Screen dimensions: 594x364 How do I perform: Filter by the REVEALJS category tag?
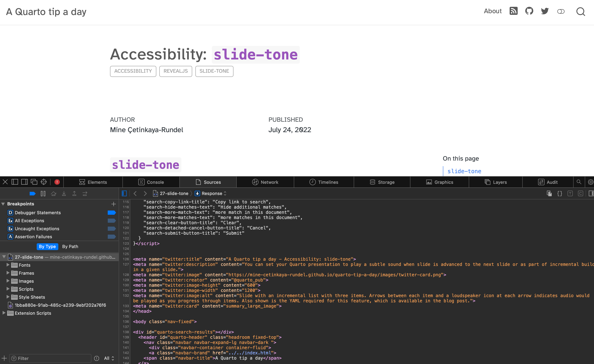(x=176, y=71)
